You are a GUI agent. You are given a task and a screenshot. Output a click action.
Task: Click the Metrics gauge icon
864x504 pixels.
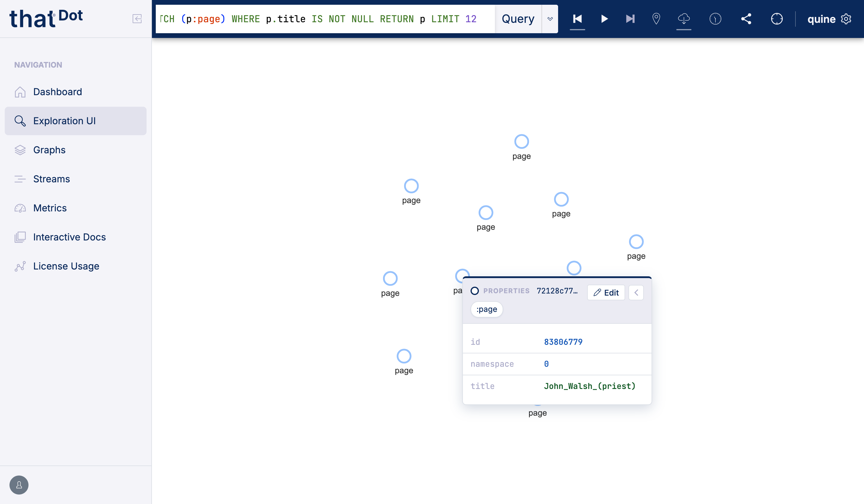point(20,208)
